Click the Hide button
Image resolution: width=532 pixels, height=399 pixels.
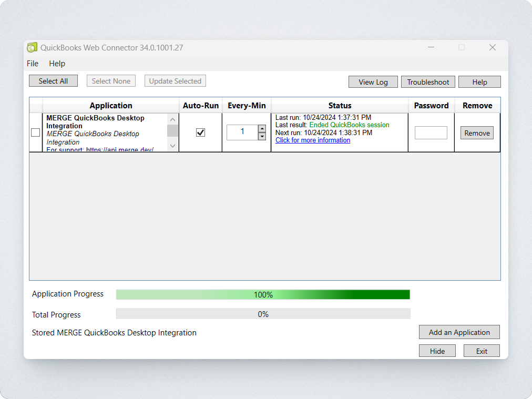click(437, 351)
